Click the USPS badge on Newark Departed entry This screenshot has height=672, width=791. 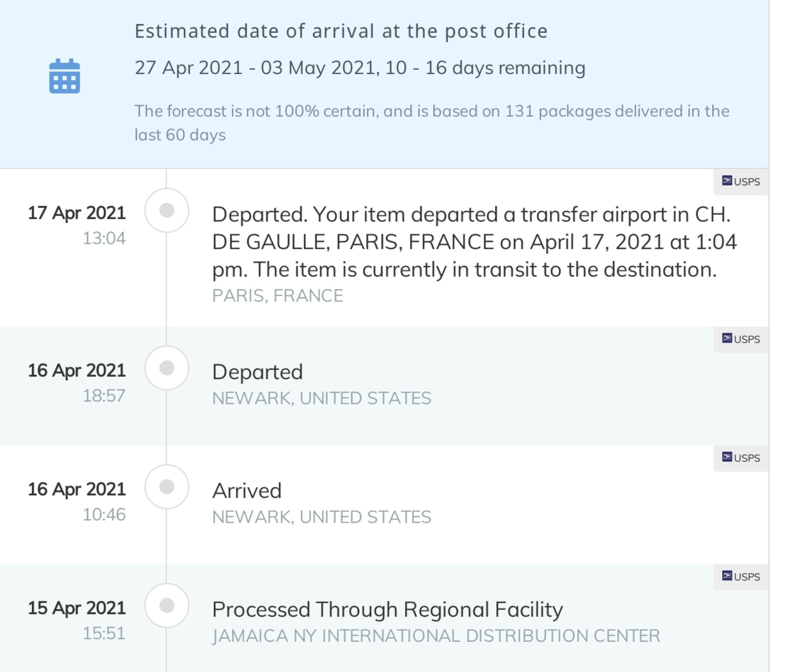point(741,339)
